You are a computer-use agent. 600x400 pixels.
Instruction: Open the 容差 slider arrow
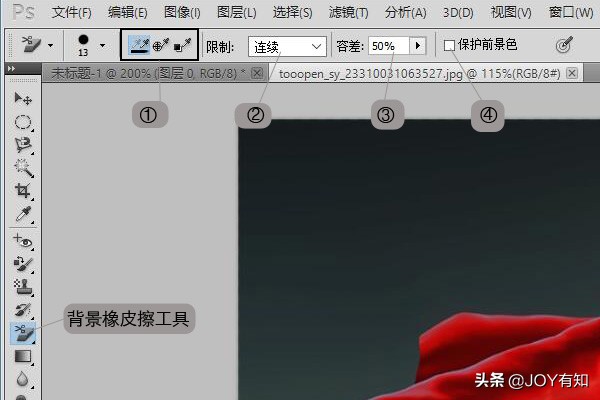(x=418, y=46)
